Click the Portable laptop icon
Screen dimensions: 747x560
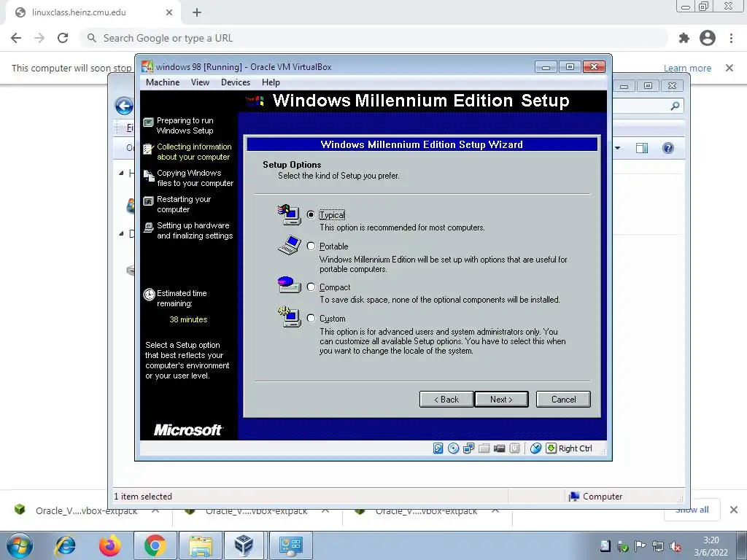[x=290, y=245]
